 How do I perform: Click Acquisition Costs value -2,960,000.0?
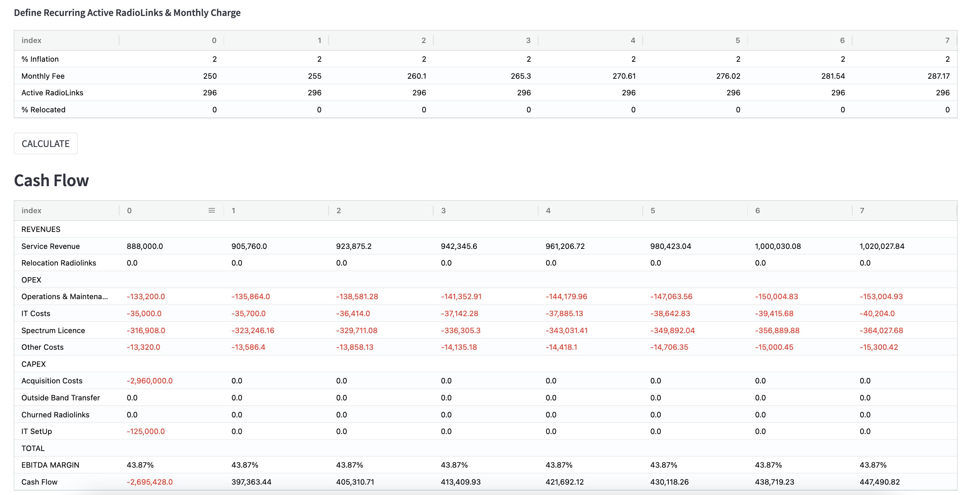[x=150, y=381]
